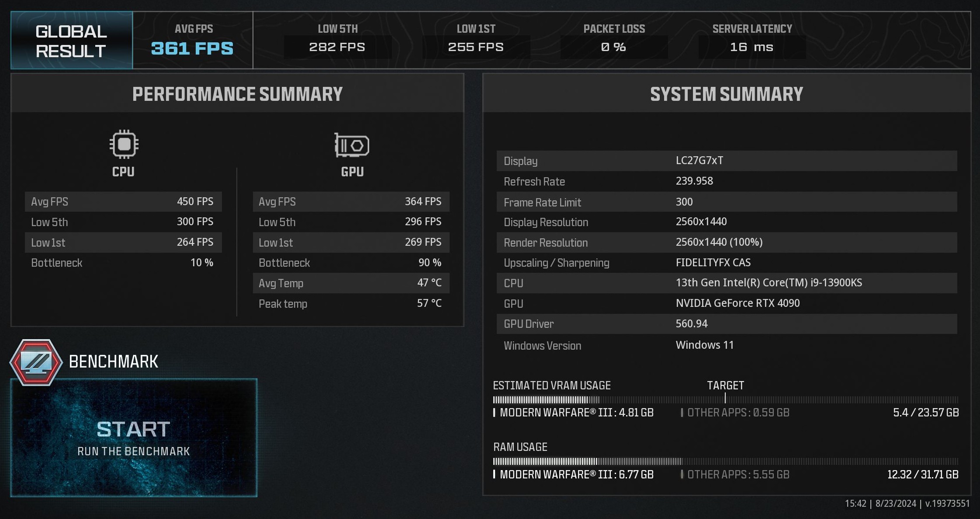Click the Global Result panel icon
This screenshot has width=980, height=519.
(x=69, y=39)
